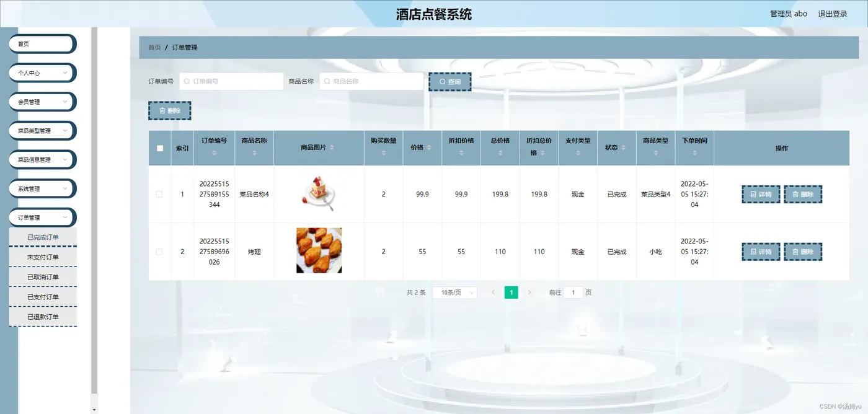
Task: Click the 订单编号 search input field
Action: click(x=231, y=81)
